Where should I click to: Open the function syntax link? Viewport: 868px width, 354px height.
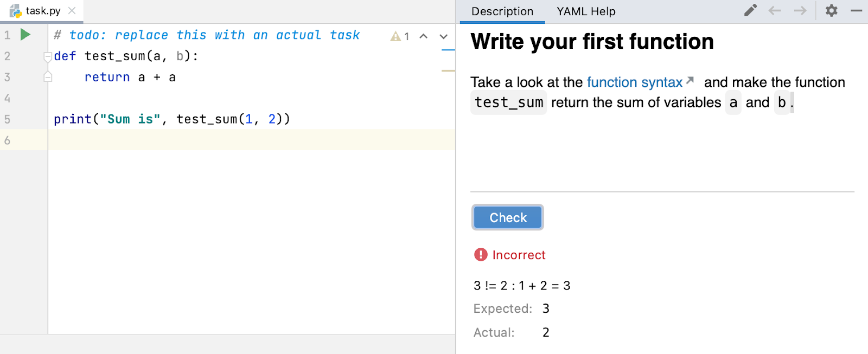click(x=635, y=82)
